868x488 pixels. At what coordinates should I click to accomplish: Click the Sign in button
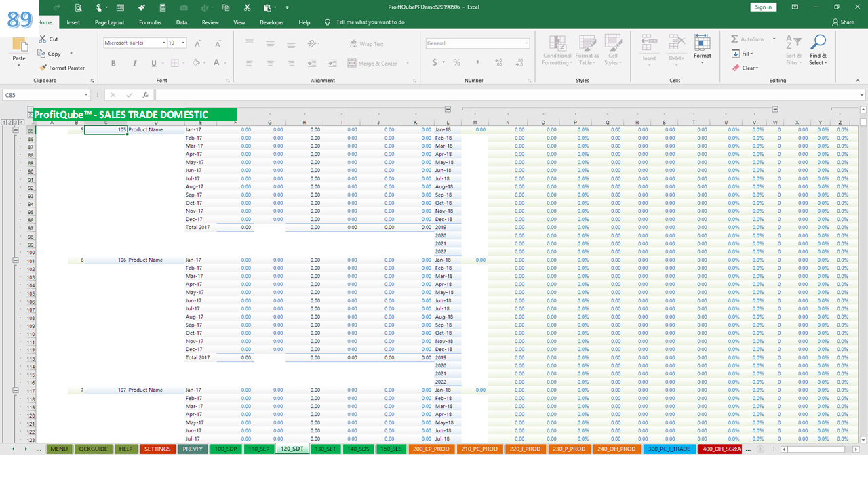[x=763, y=7]
